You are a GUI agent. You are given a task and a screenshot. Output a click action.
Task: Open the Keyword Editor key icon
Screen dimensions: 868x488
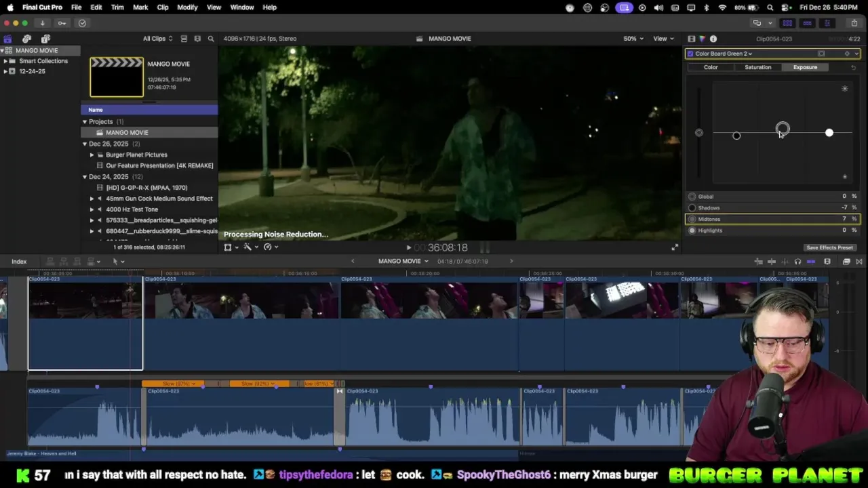pos(62,23)
